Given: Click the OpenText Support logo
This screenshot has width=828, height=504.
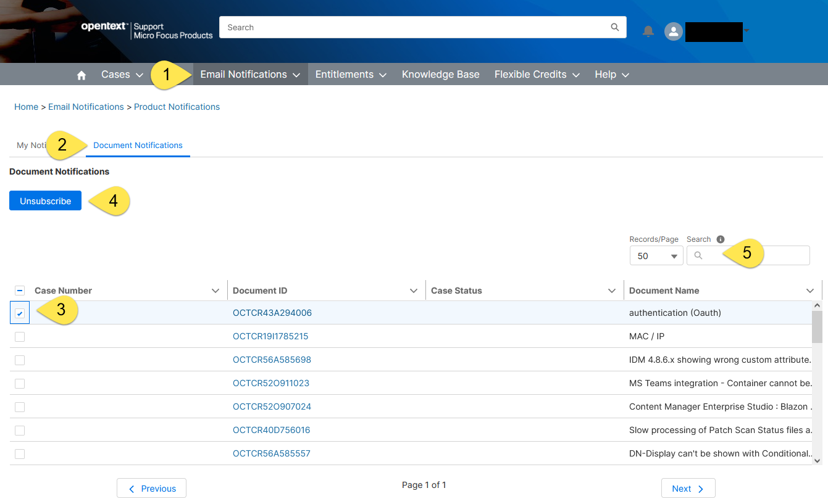Looking at the screenshot, I should (x=147, y=31).
